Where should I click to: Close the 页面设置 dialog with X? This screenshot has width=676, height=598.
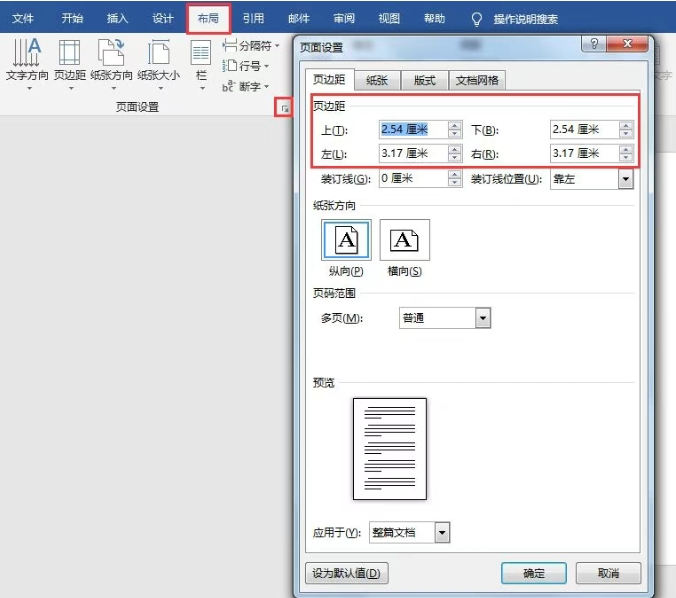click(627, 44)
